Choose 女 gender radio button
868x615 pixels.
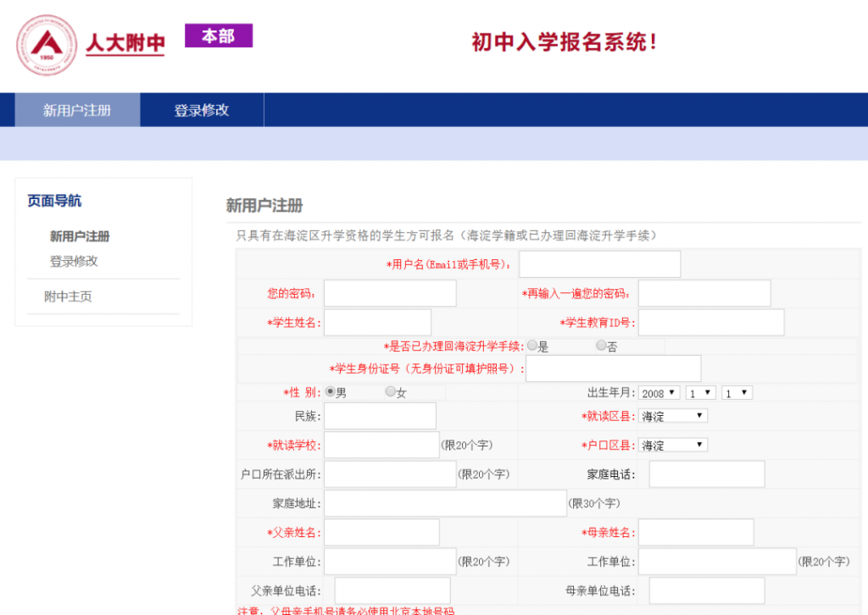[x=391, y=392]
